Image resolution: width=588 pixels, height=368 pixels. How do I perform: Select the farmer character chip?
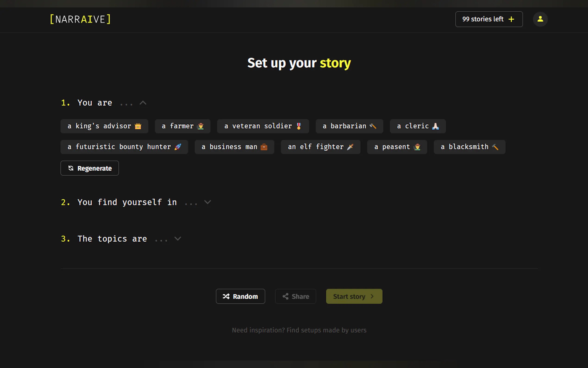182,126
